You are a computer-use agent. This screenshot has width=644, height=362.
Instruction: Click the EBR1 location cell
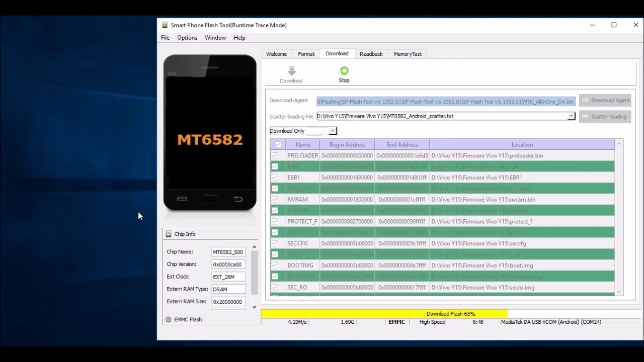pyautogui.click(x=522, y=177)
